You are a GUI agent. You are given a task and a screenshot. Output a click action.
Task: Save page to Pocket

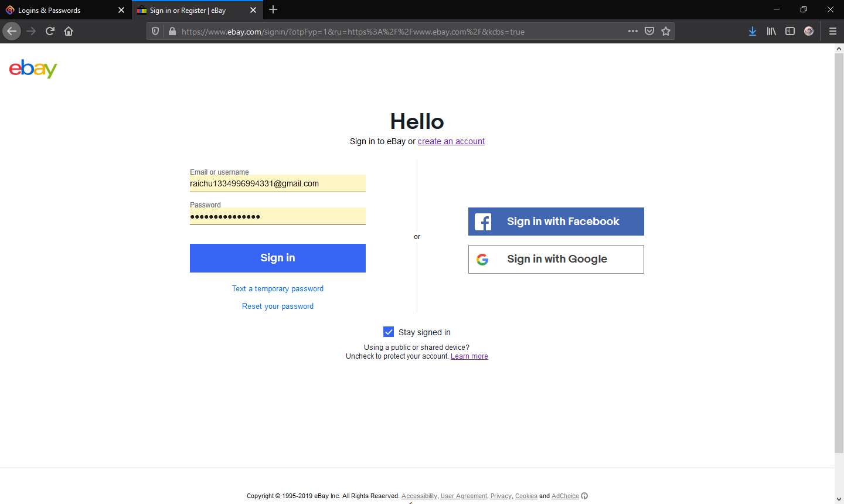(x=649, y=31)
